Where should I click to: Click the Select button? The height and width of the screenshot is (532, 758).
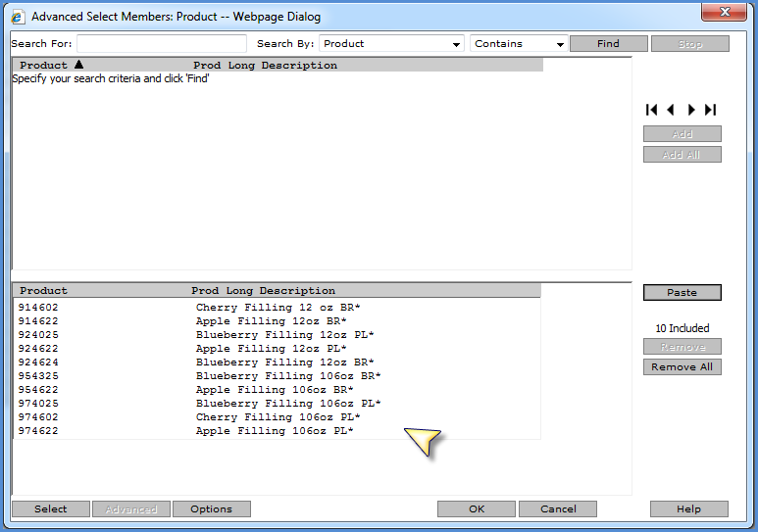[x=51, y=508]
